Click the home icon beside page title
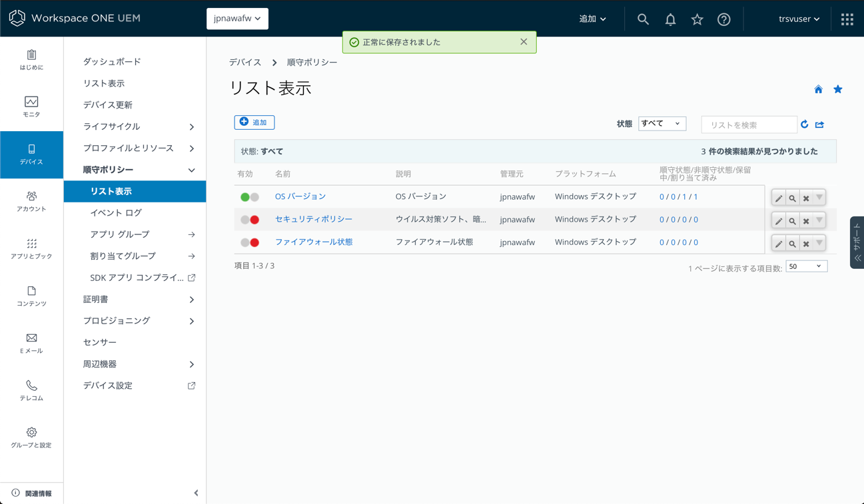 pos(818,89)
